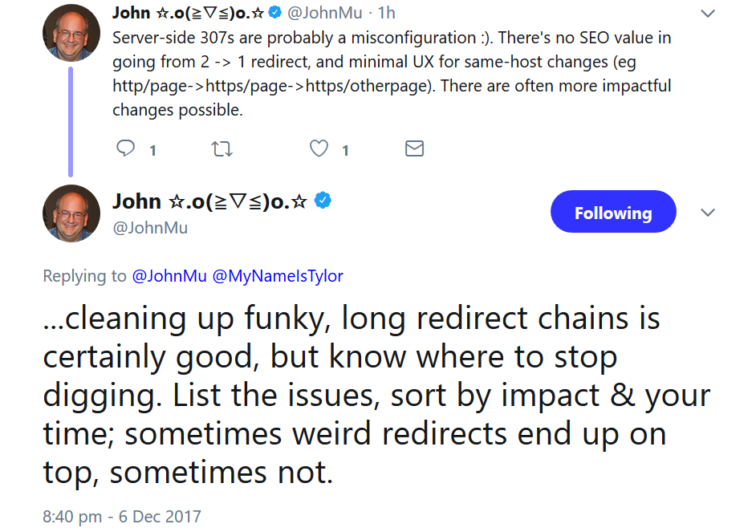Open the direct message envelope icon
This screenshot has height=532, width=756.
pos(414,148)
